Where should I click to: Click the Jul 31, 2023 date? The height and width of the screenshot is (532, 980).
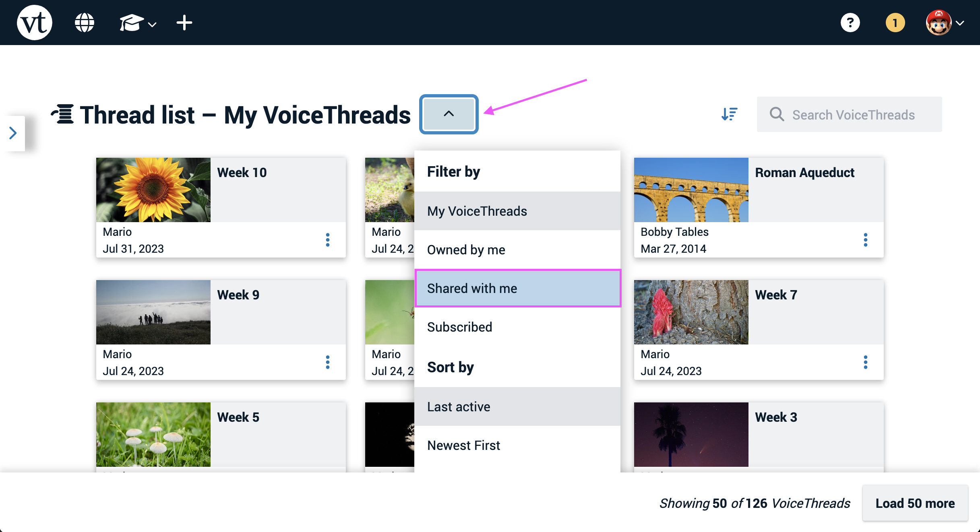133,249
